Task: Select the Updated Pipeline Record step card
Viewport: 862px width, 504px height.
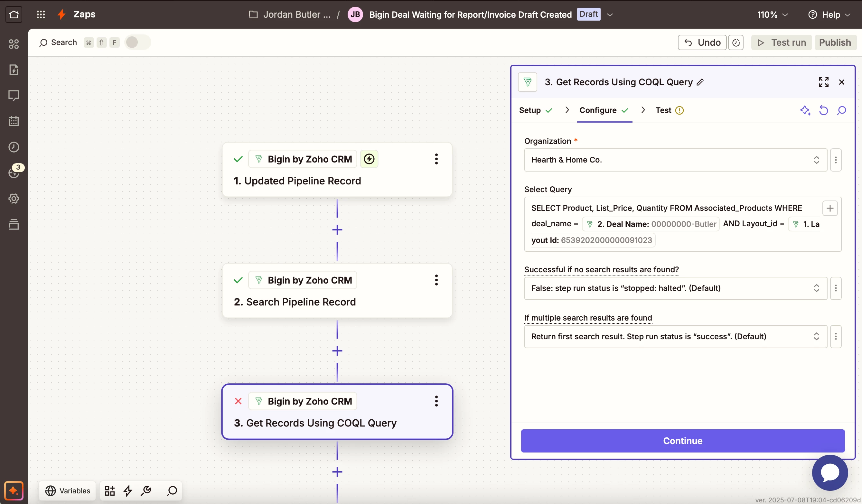Action: click(x=337, y=170)
